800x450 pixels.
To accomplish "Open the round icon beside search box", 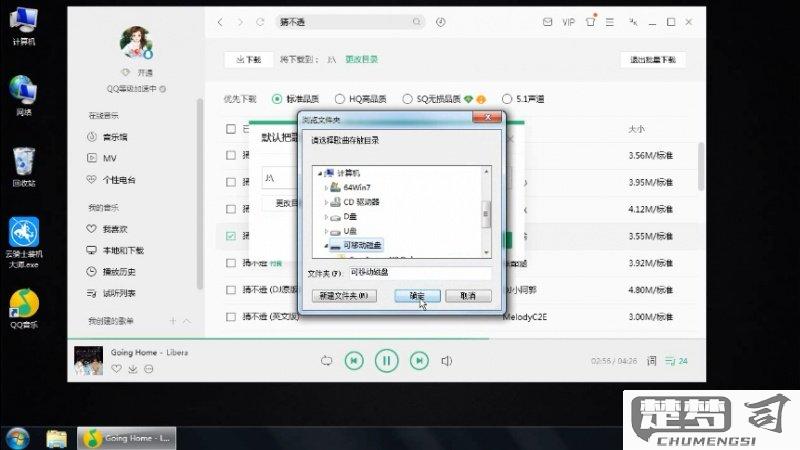I will coord(441,22).
